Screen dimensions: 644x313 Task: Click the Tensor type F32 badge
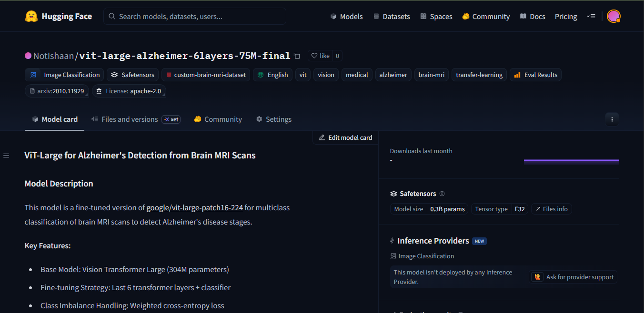pos(500,209)
